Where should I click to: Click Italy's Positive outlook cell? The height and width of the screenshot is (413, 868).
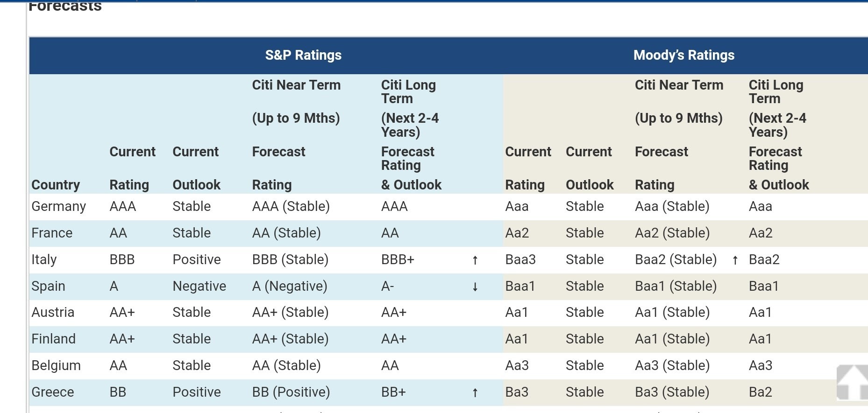[197, 259]
